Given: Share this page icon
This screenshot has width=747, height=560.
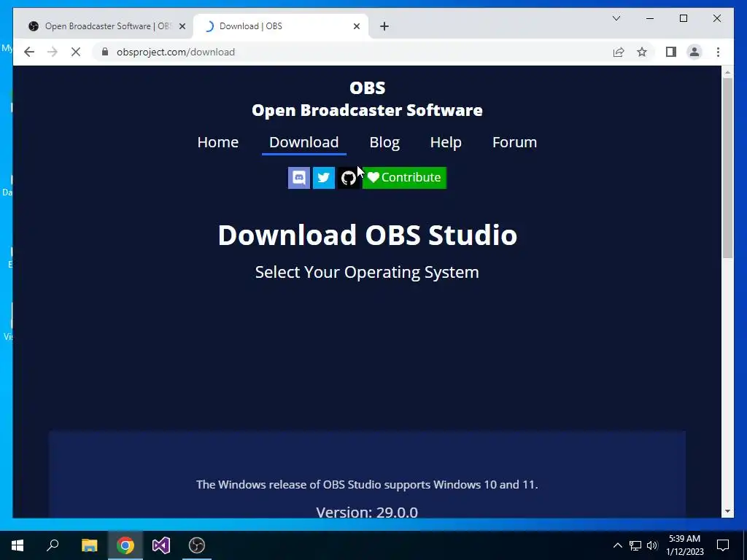Looking at the screenshot, I should coord(619,52).
